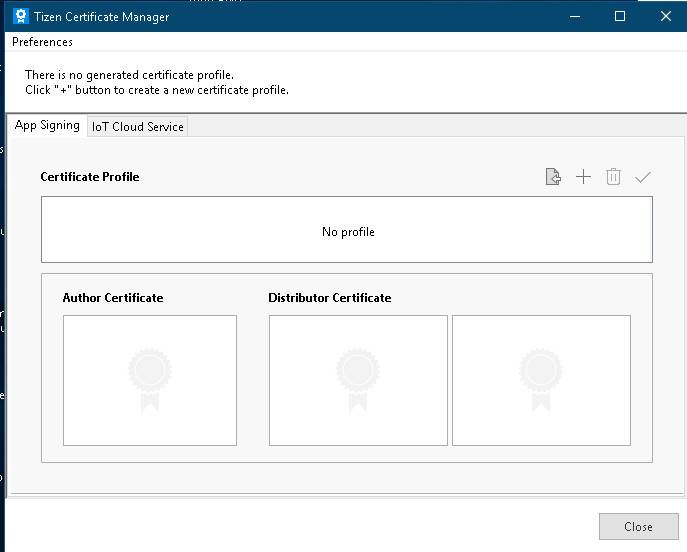This screenshot has width=687, height=552.
Task: Click the Distributor Certificate heading label
Action: click(329, 297)
